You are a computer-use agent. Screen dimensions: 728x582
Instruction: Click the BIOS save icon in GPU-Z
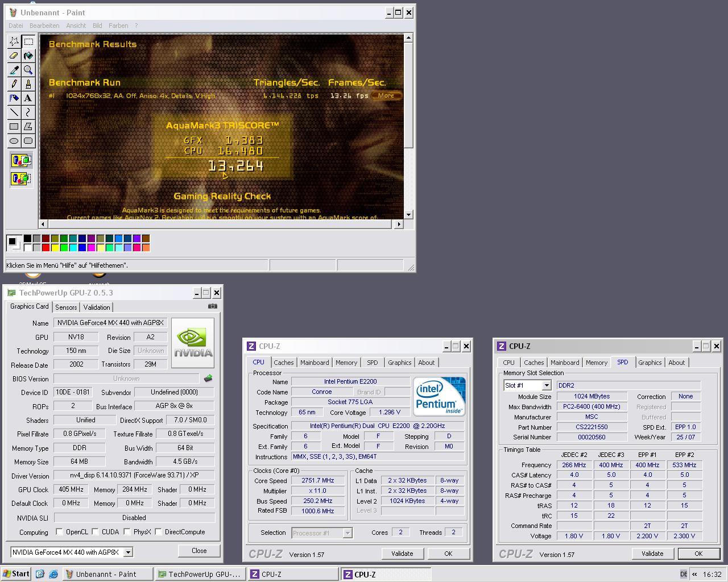point(208,378)
